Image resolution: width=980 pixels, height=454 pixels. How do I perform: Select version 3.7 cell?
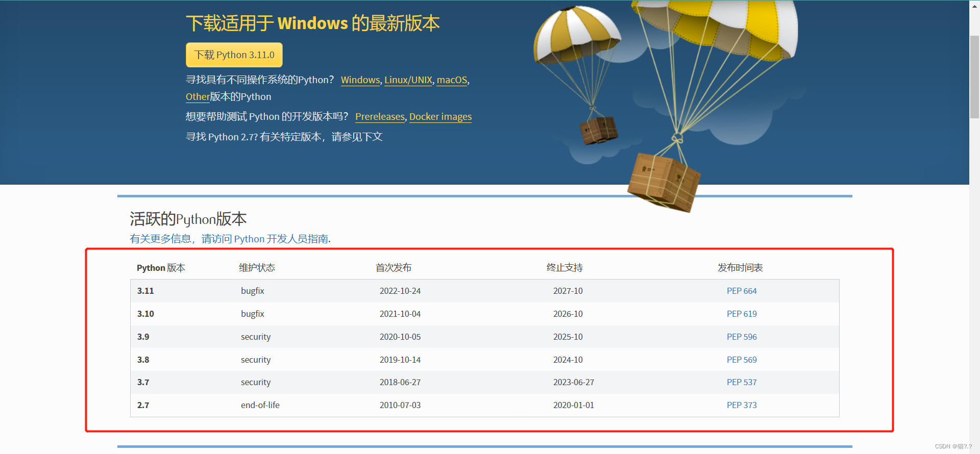point(143,382)
